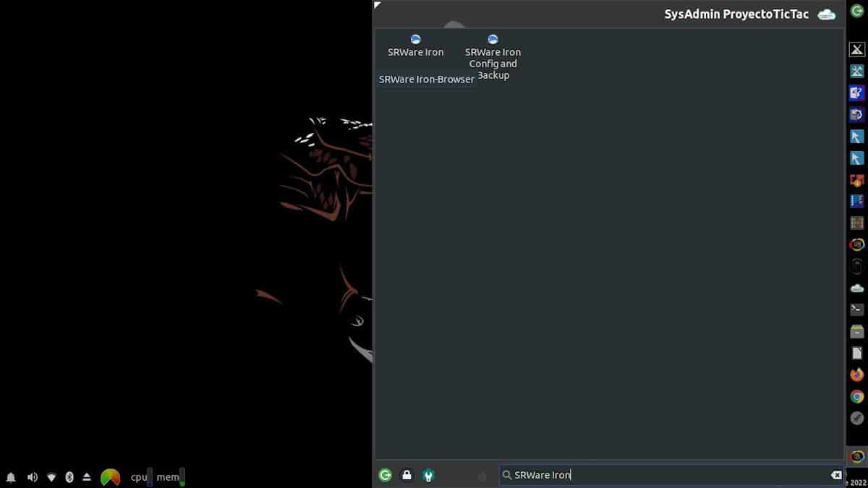Clear the search with the backspace button
868x488 pixels.
[x=835, y=475]
